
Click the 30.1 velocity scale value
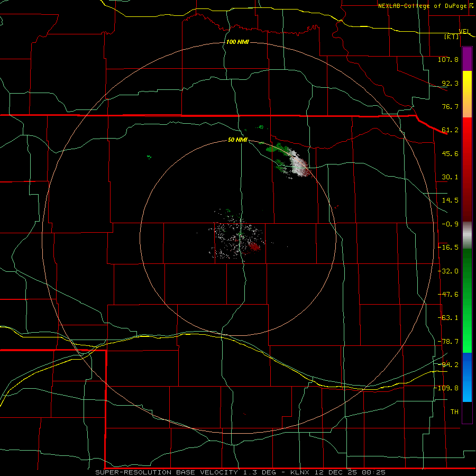[450, 177]
